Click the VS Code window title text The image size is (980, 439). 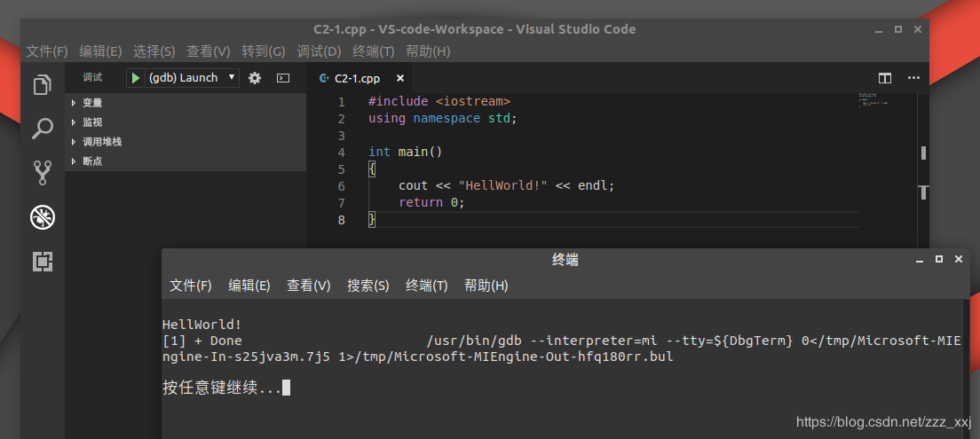coord(474,29)
